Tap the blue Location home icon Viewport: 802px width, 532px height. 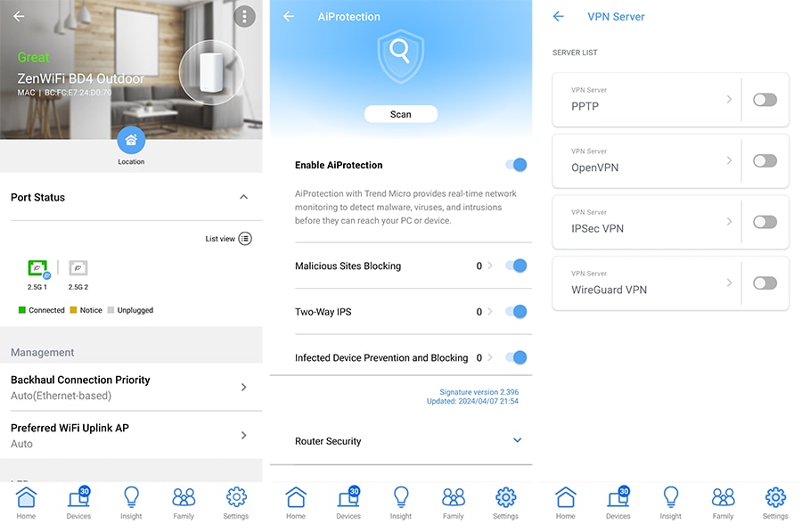tap(131, 140)
